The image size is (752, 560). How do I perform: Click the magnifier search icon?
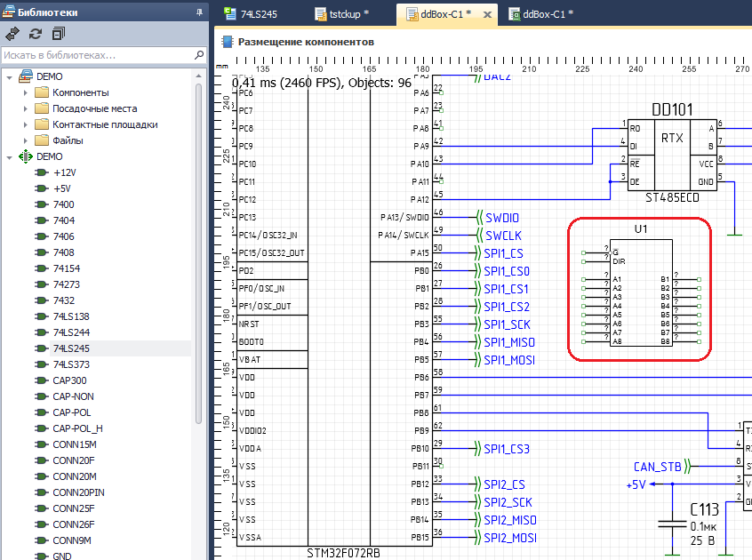[x=198, y=55]
